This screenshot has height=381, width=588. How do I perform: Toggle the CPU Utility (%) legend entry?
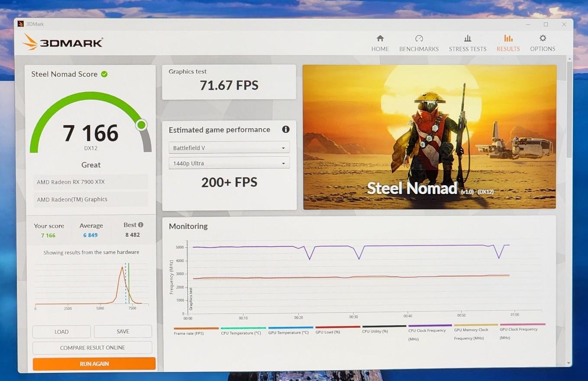point(384,329)
